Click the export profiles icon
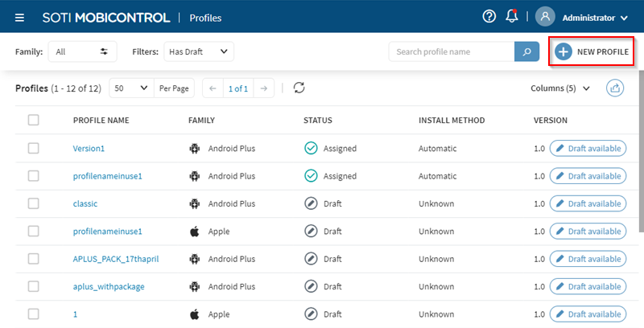 click(616, 88)
